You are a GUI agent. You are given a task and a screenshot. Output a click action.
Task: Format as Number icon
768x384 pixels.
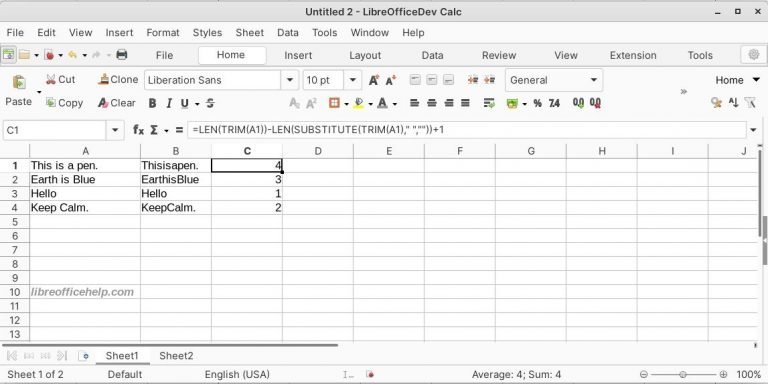click(x=554, y=103)
